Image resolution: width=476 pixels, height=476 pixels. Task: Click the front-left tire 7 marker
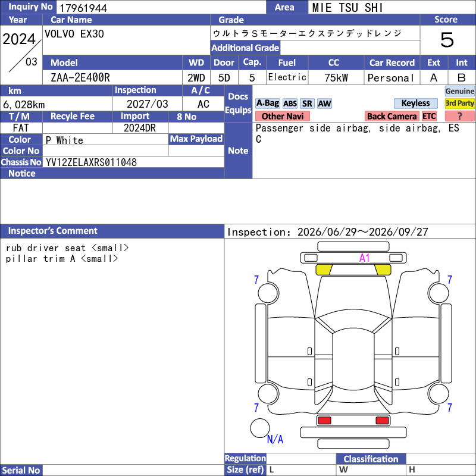coord(256,280)
